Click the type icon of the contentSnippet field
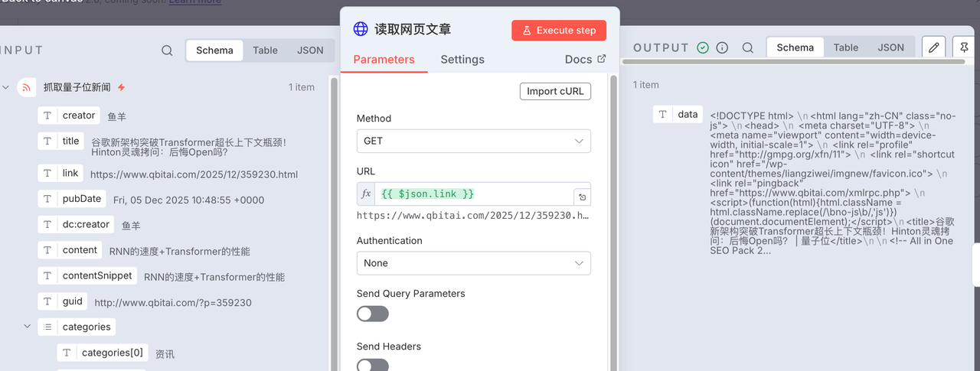Image resolution: width=980 pixels, height=371 pixels. coord(47,275)
